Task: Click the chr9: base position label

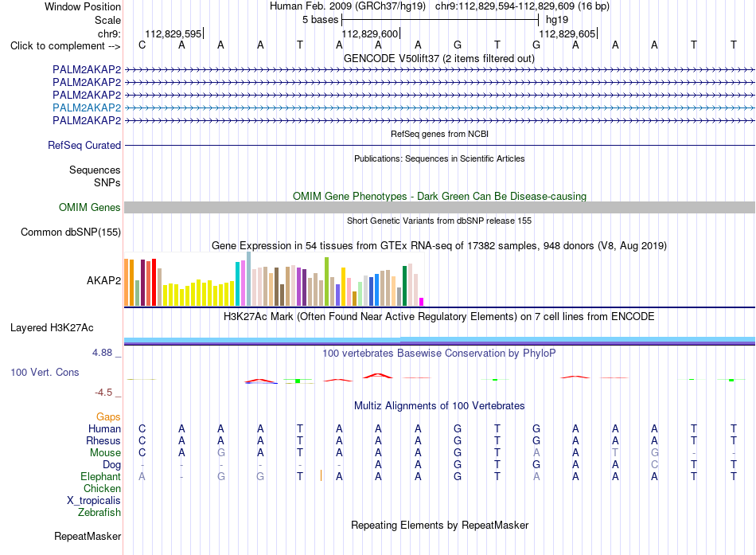Action: click(x=109, y=33)
